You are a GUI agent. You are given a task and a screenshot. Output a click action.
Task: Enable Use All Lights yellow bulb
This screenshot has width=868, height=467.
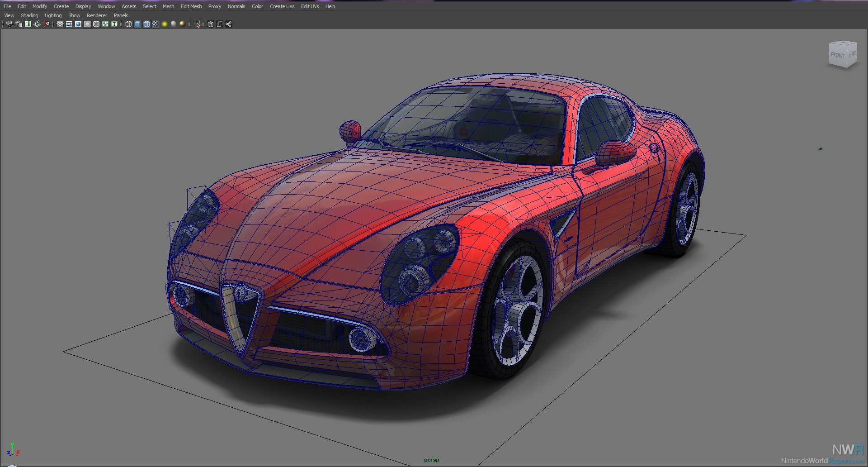(165, 24)
